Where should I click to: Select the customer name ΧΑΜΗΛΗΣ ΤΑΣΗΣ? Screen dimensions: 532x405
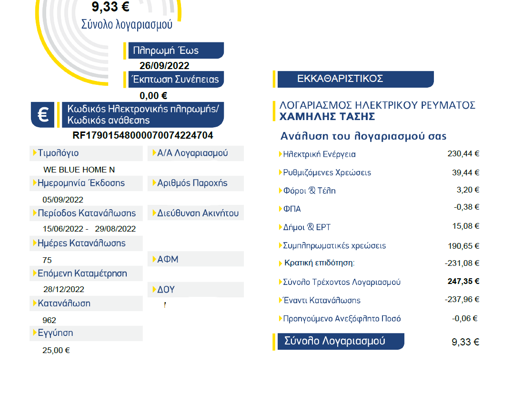coord(327,117)
